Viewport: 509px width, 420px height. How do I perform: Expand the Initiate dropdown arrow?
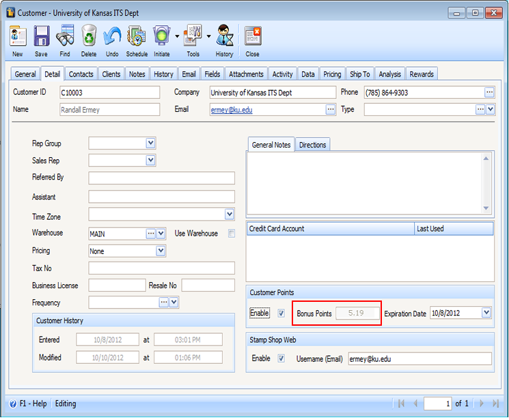[177, 36]
